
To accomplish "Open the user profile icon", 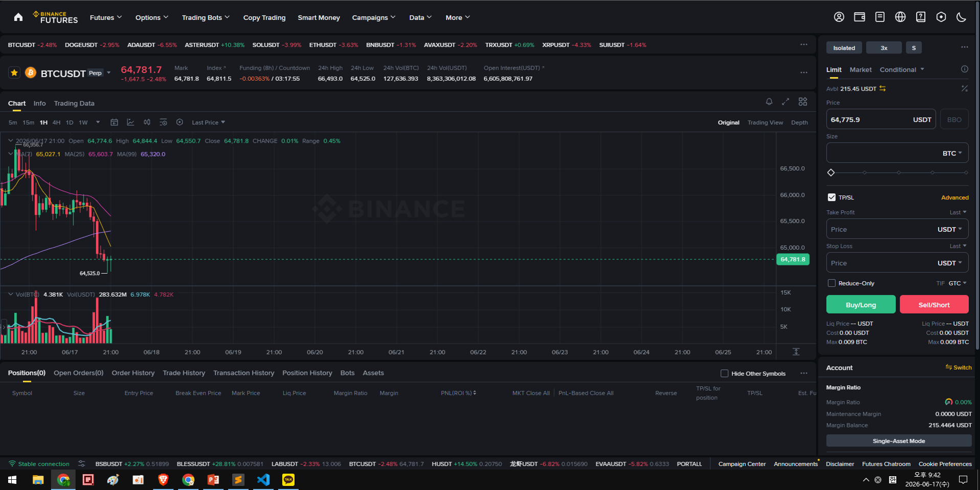I will coord(839,17).
